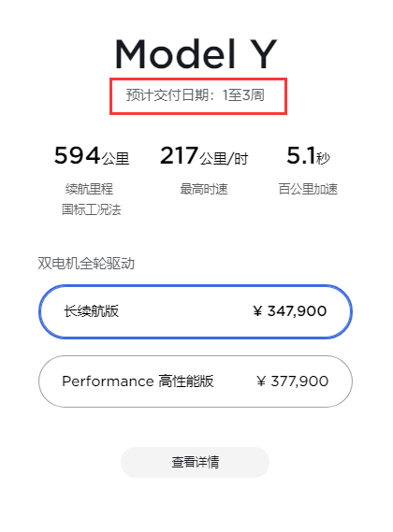The image size is (393, 532).
Task: Click the ¥ 347,900 price
Action: pos(290,310)
